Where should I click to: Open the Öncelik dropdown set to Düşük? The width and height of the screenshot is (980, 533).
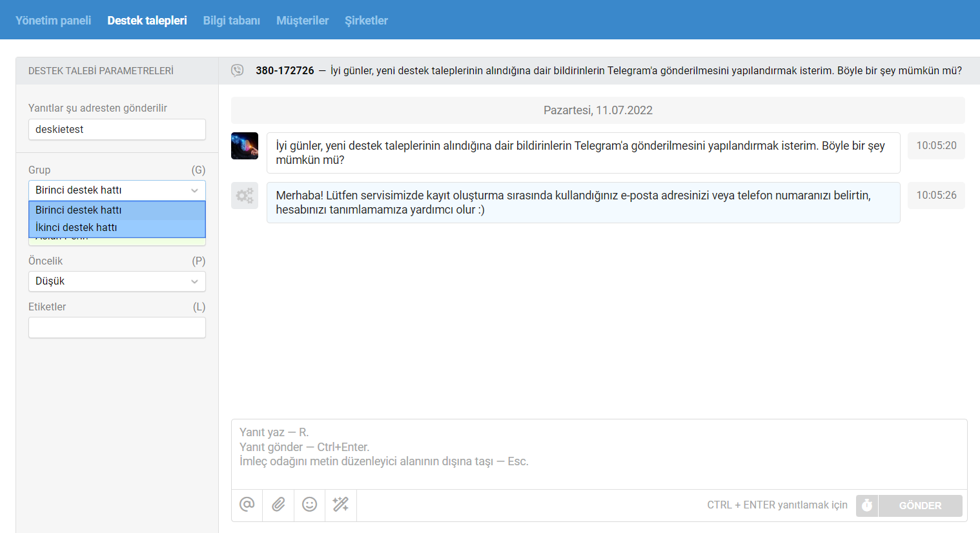(117, 281)
